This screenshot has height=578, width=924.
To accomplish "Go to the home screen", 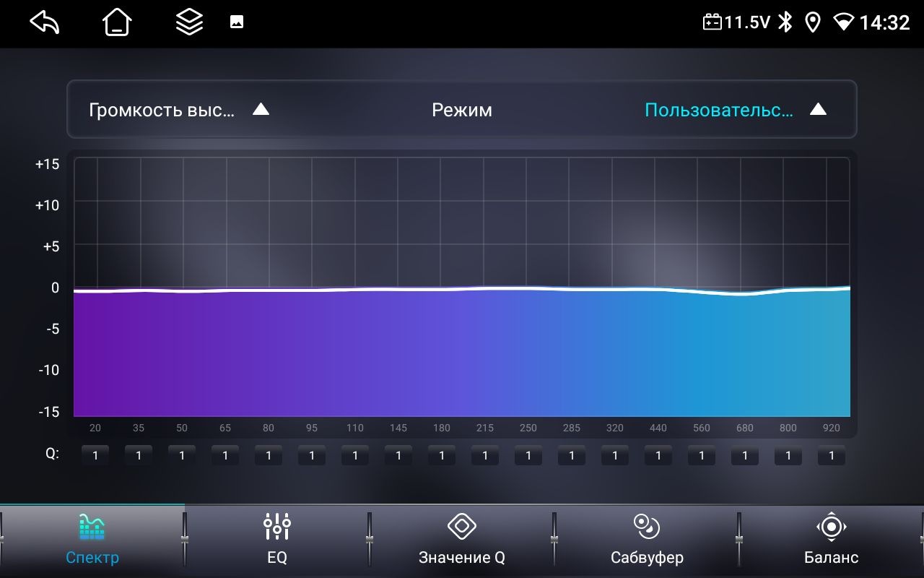I will [117, 22].
